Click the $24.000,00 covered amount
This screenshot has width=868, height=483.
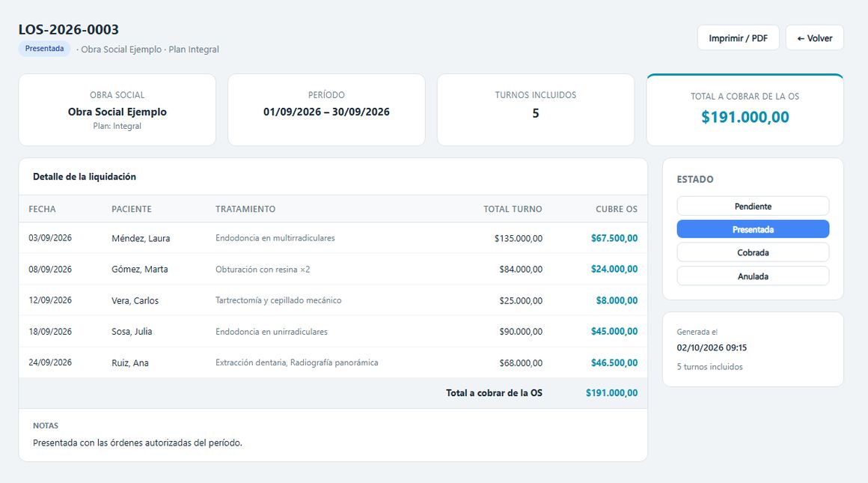(x=614, y=269)
